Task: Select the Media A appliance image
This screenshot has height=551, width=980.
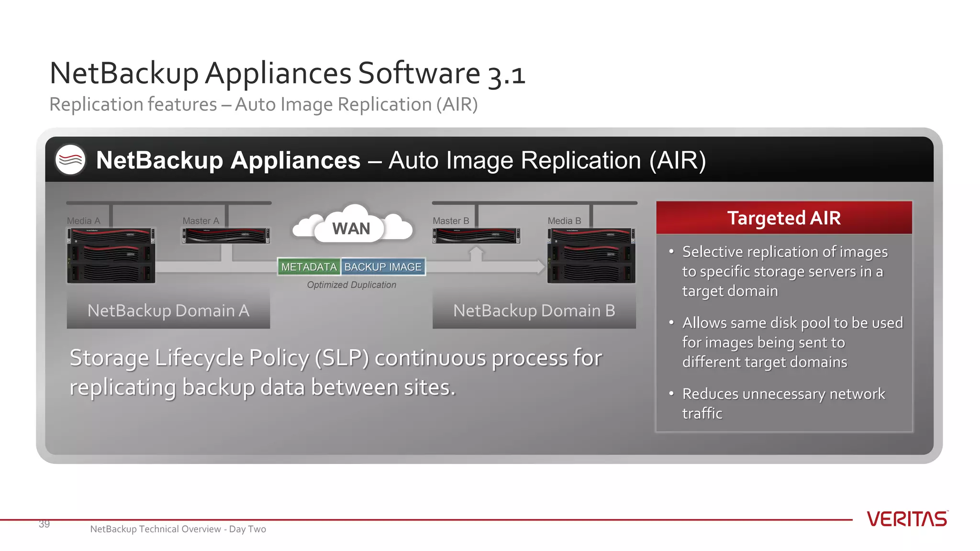Action: pos(111,255)
